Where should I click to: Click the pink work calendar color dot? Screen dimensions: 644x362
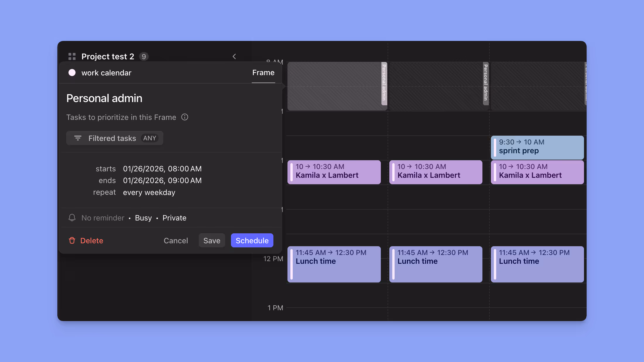pos(72,73)
